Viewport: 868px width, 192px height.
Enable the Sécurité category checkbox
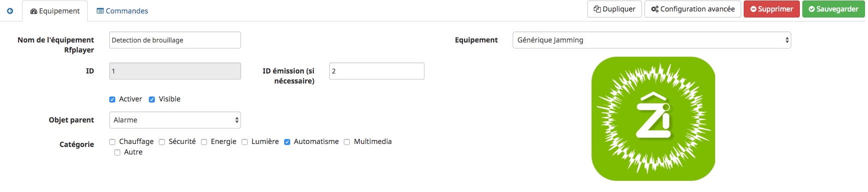coord(162,142)
